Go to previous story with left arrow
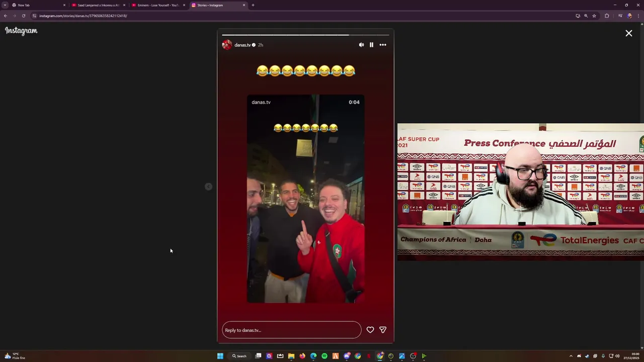Image resolution: width=644 pixels, height=362 pixels. (208, 187)
